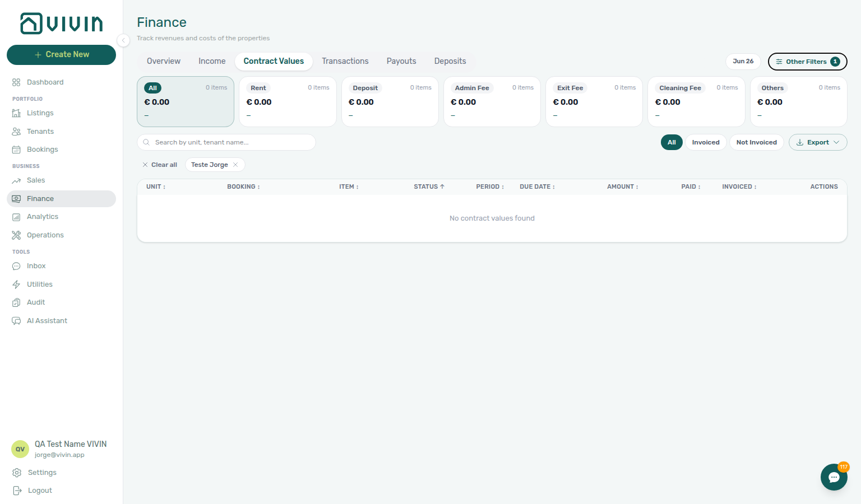The width and height of the screenshot is (861, 504).
Task: Click the Utilities lightning icon
Action: point(16,284)
